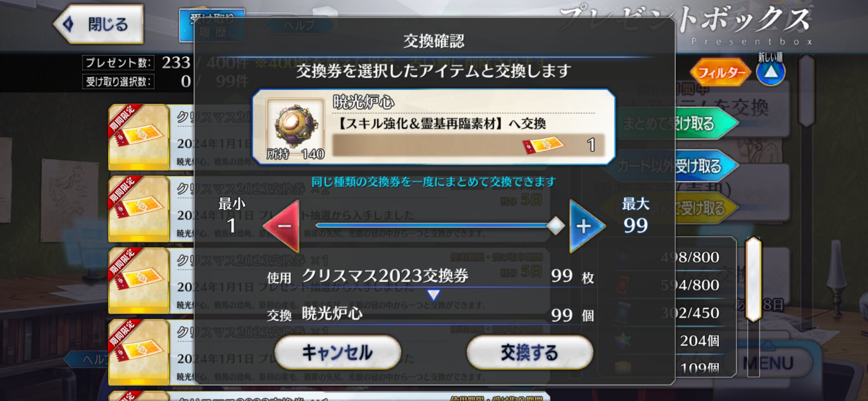The image size is (868, 401).
Task: Select the third exchange ticket thumbnail
Action: [138, 280]
